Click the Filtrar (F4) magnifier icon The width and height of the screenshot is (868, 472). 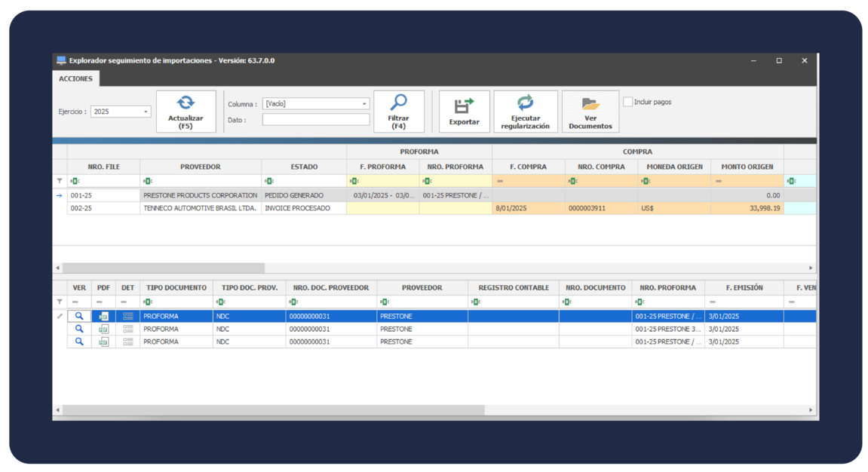coord(398,103)
